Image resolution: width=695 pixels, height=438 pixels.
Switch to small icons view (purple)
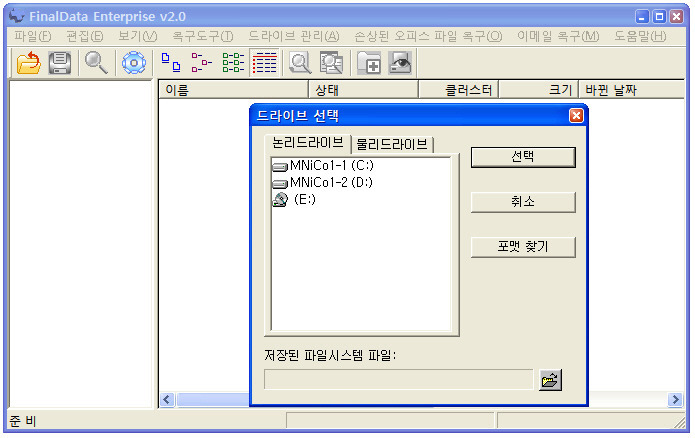202,63
